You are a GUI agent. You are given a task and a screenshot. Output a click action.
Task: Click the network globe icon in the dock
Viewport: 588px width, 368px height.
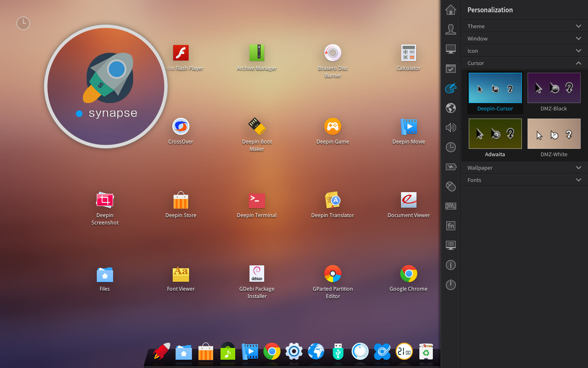click(x=316, y=351)
